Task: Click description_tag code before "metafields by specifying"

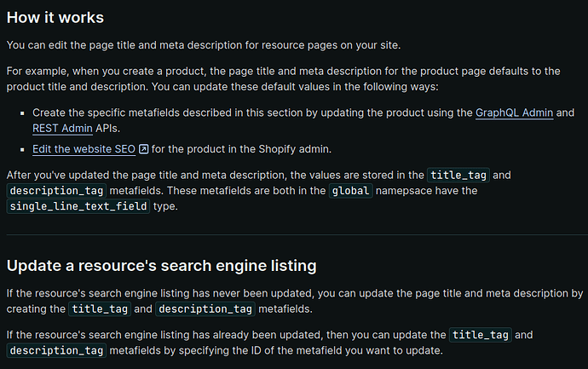Action: tap(56, 350)
